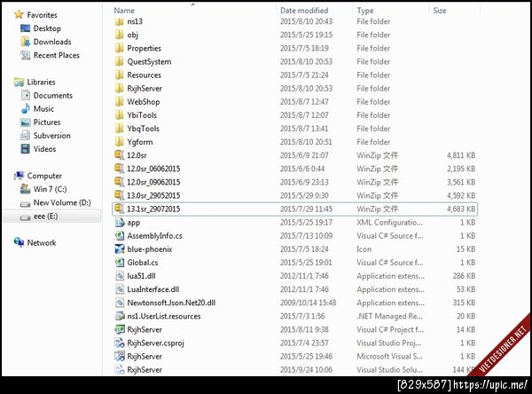The image size is (532, 394).
Task: Open the Win 7 (C:) drive
Action: click(x=50, y=189)
